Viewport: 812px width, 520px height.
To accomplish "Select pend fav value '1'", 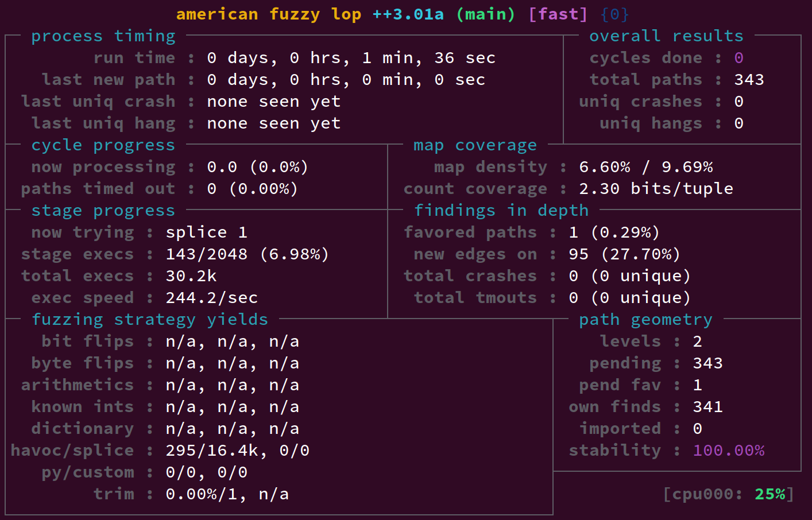I will [698, 385].
